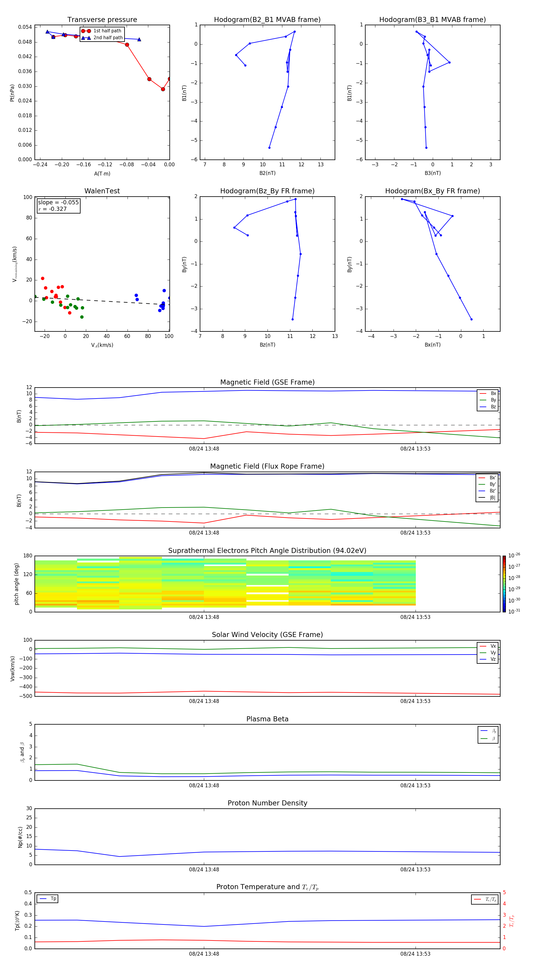The height and width of the screenshot is (980, 535).
Task: Click the 'Solar Wind Velocity (GSE Frame)' title
Action: (x=267, y=635)
